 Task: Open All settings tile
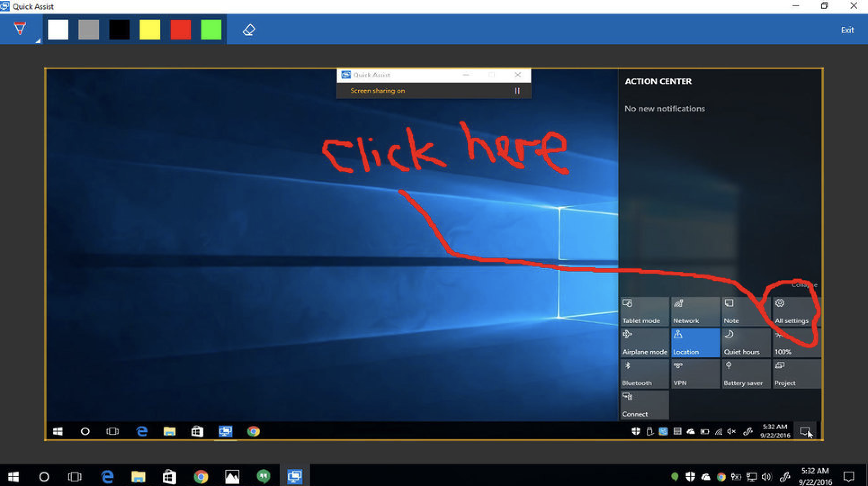tap(796, 311)
